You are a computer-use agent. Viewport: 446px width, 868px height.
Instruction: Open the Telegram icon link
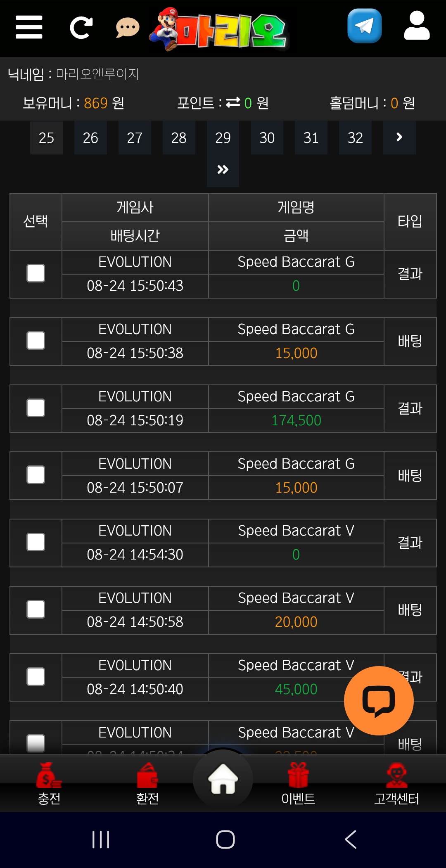(364, 26)
